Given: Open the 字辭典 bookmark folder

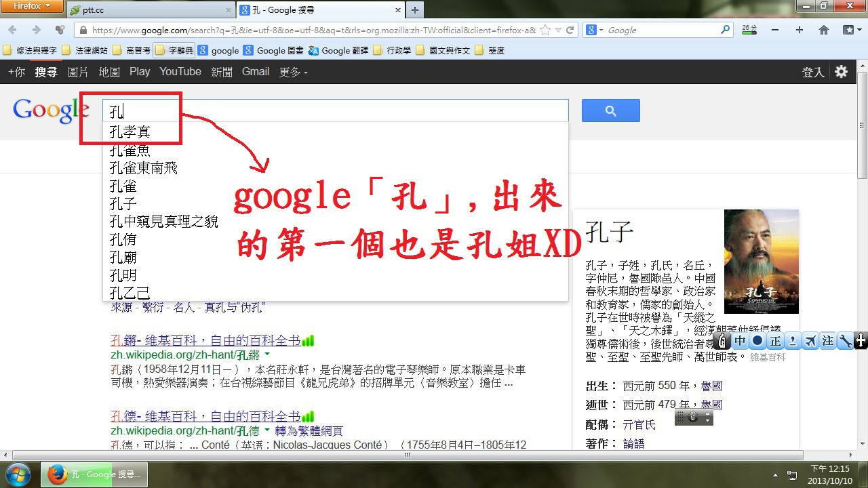Looking at the screenshot, I should [174, 50].
